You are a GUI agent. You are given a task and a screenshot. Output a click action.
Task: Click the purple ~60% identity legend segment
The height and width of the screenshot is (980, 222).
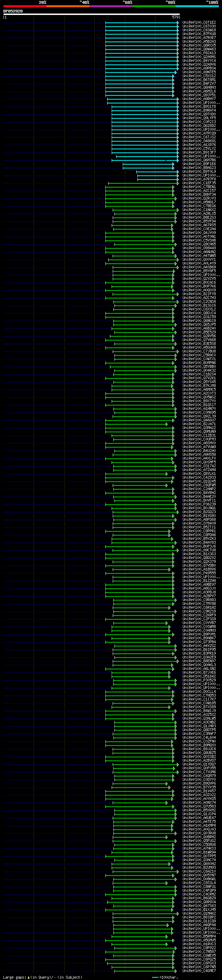tap(111, 6)
